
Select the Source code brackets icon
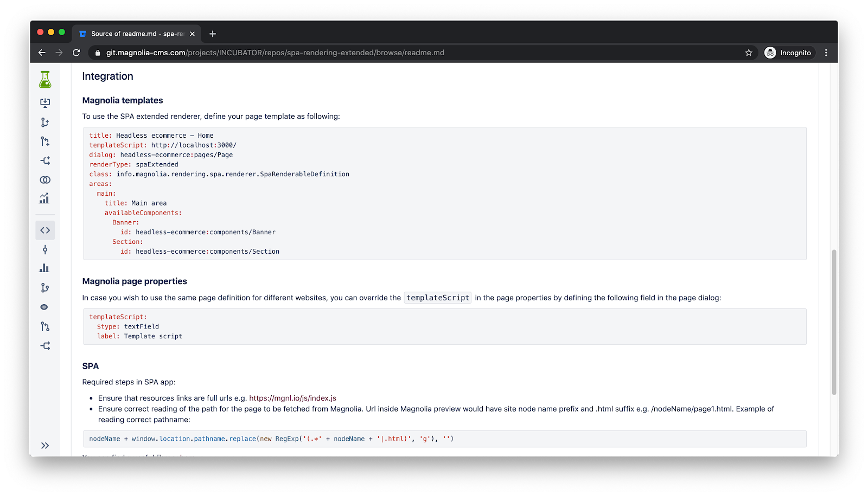click(x=45, y=230)
